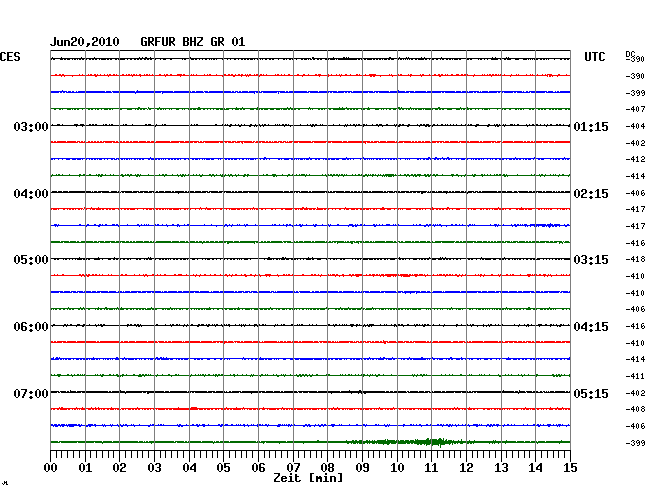Click the CES time zone label
This screenshot has height=494, width=650.
[10, 57]
